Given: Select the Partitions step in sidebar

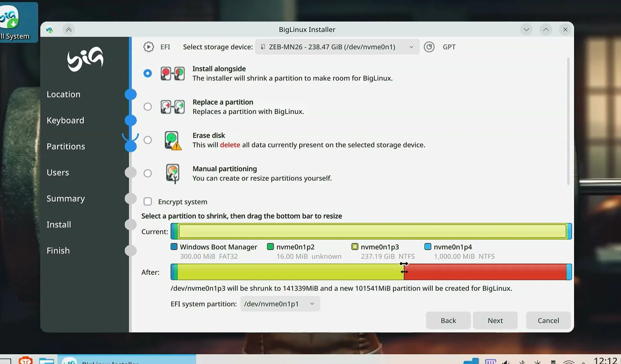Looking at the screenshot, I should coord(66,146).
